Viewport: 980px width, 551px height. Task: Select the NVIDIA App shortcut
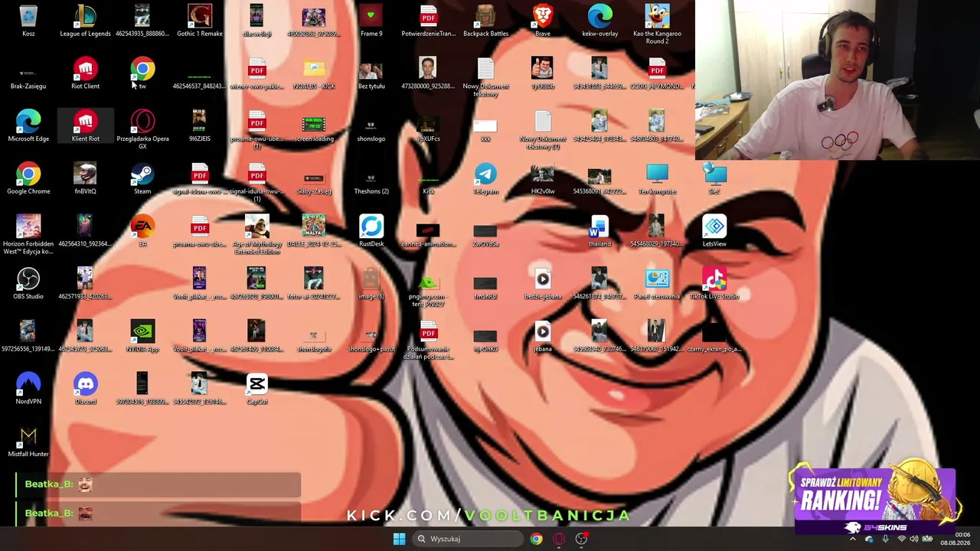(x=142, y=337)
